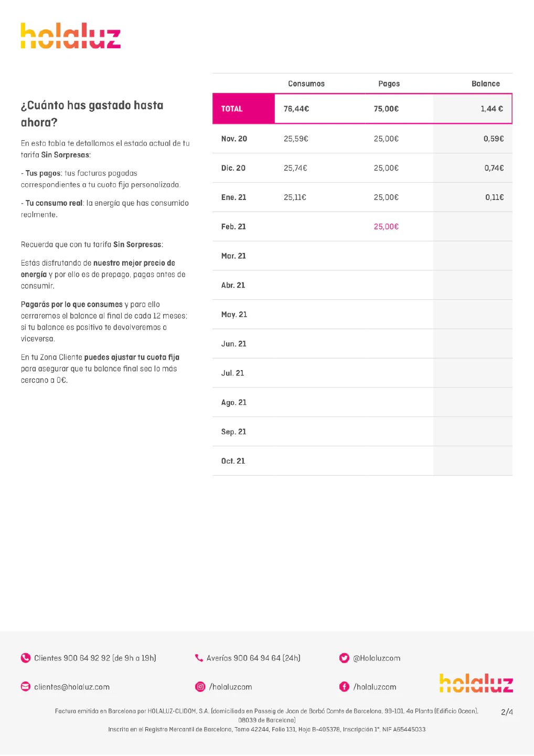Image resolution: width=534 pixels, height=756 pixels.
Task: Click the Pagos column header
Action: (x=389, y=83)
